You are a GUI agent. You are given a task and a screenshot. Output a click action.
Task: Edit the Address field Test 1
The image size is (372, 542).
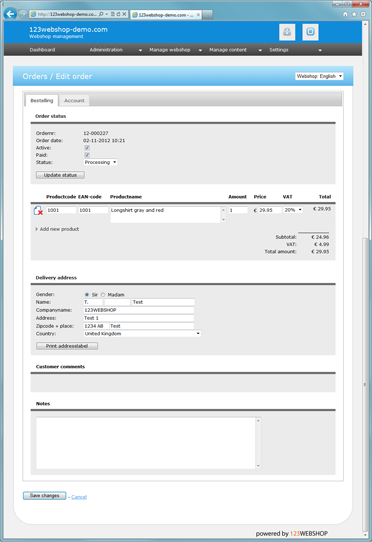139,318
